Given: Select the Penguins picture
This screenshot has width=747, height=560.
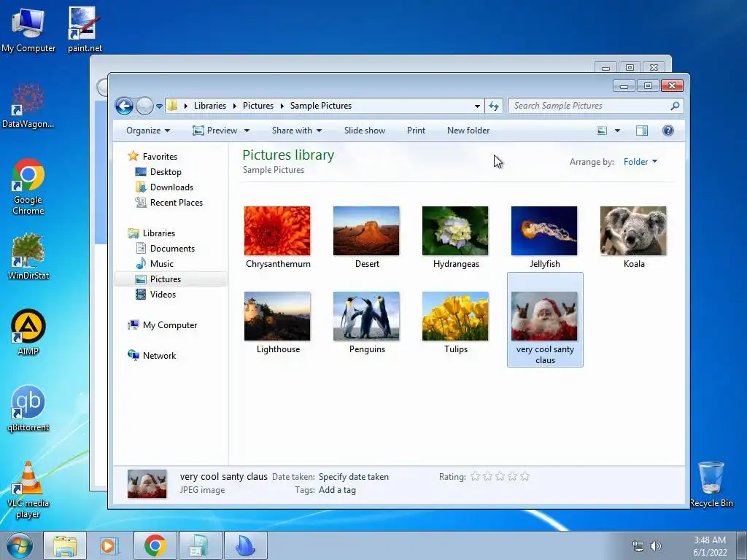Looking at the screenshot, I should [366, 322].
